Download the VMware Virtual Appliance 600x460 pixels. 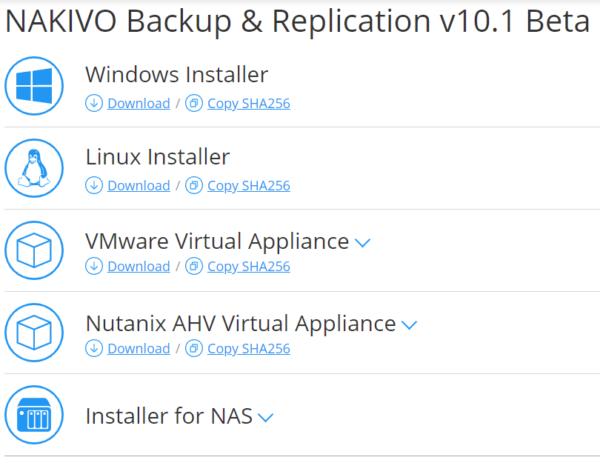(138, 267)
